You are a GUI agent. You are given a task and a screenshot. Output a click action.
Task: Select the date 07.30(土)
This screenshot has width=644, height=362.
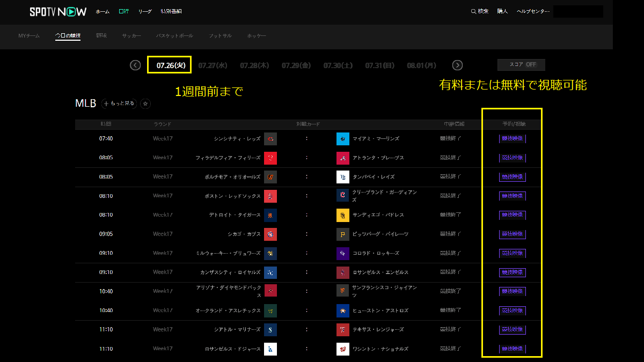pos(338,65)
